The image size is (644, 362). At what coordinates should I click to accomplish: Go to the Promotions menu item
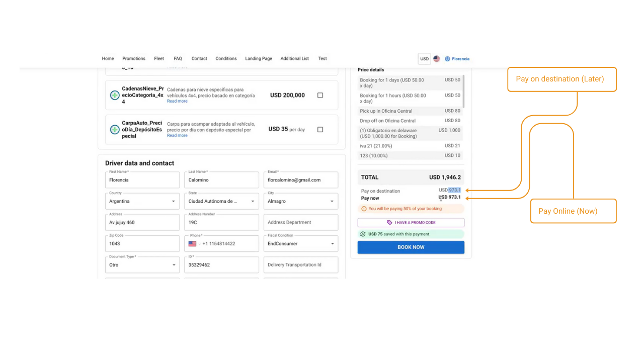tap(134, 59)
